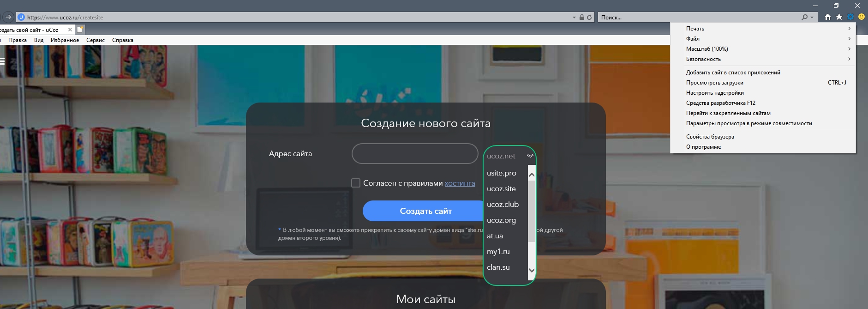Click the uCoz site favicon in address bar
This screenshot has height=309, width=868.
click(x=21, y=17)
